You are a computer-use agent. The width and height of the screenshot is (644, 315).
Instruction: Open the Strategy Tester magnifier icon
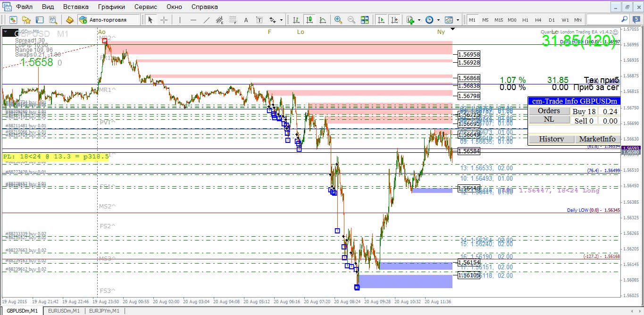(53, 20)
